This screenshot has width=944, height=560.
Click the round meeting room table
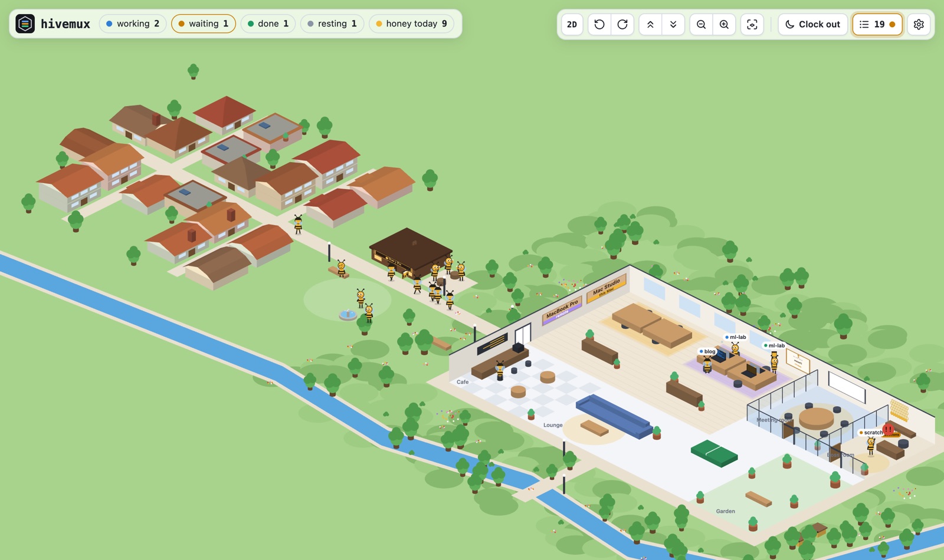coord(817,419)
